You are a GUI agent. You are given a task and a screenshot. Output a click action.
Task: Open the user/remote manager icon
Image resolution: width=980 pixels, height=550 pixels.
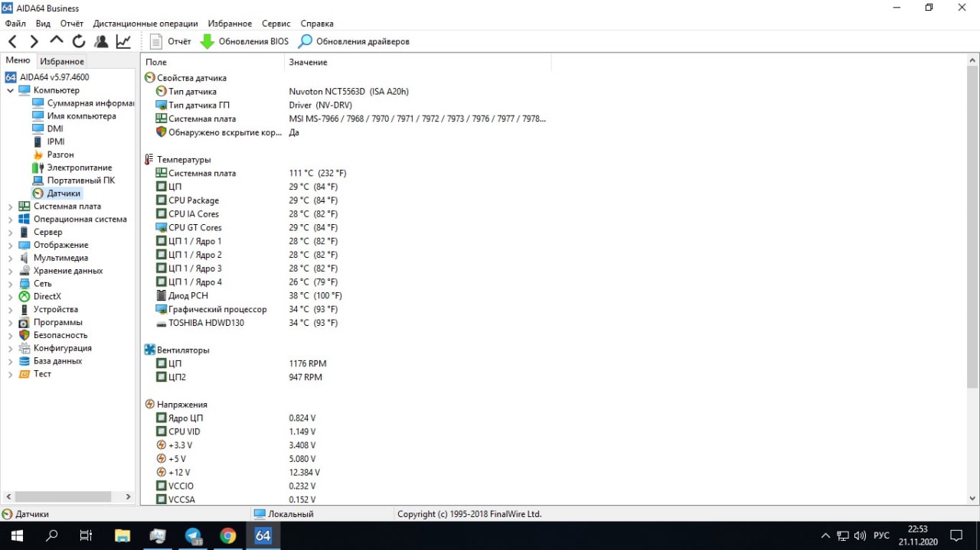pos(101,41)
